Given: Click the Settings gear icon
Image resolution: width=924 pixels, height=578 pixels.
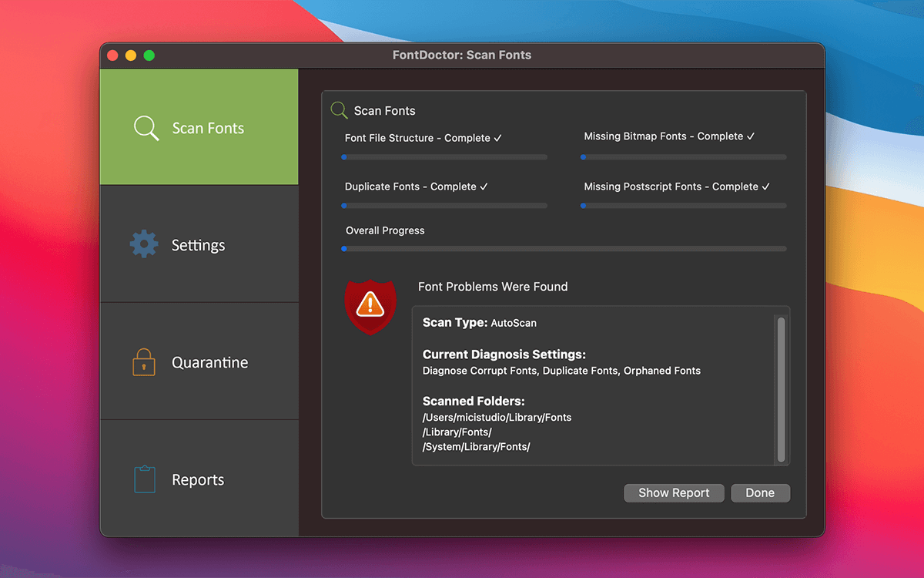Looking at the screenshot, I should (144, 244).
